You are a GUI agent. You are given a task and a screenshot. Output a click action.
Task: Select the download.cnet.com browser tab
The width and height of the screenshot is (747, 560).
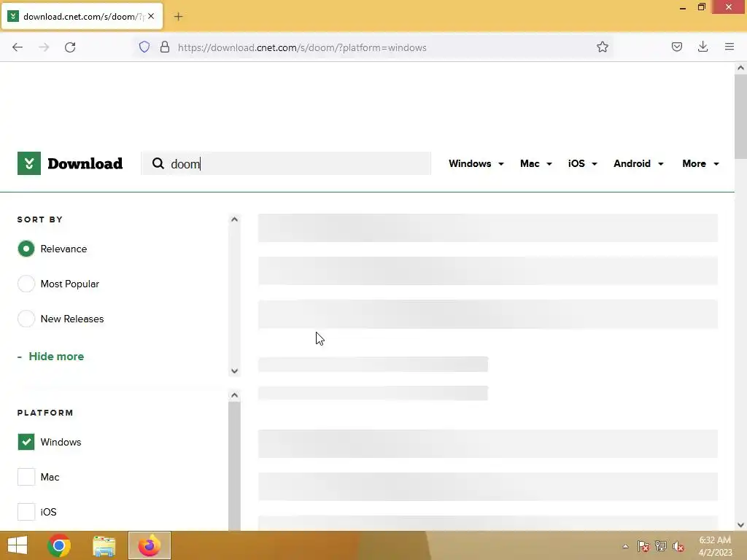point(82,17)
